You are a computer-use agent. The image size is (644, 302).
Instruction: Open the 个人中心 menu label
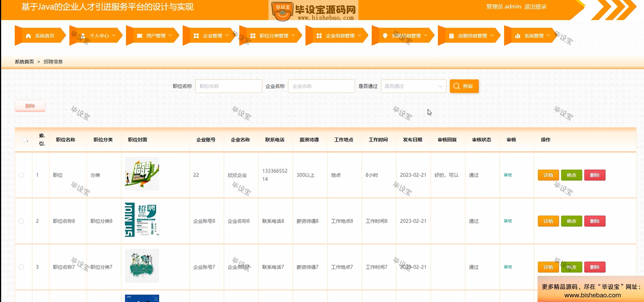coord(99,36)
